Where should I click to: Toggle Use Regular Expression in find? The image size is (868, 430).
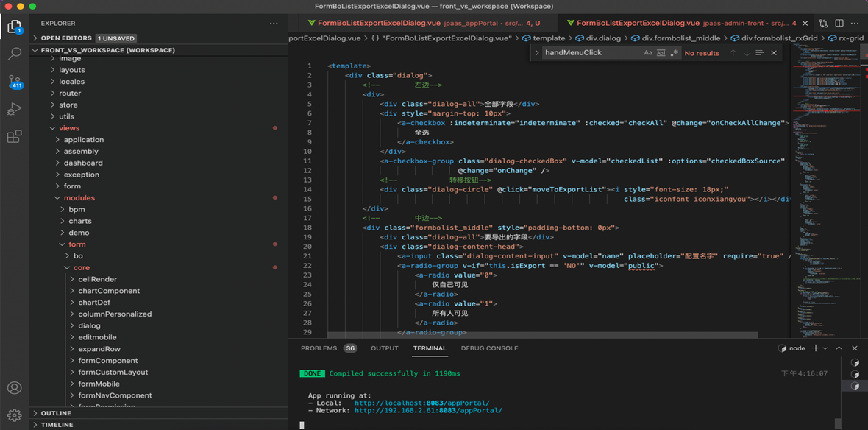point(674,52)
